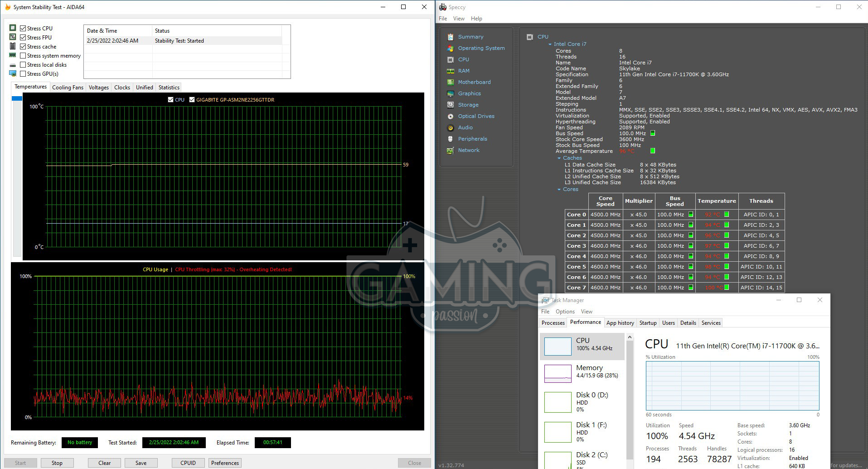Open the RAM section icon

tap(450, 71)
